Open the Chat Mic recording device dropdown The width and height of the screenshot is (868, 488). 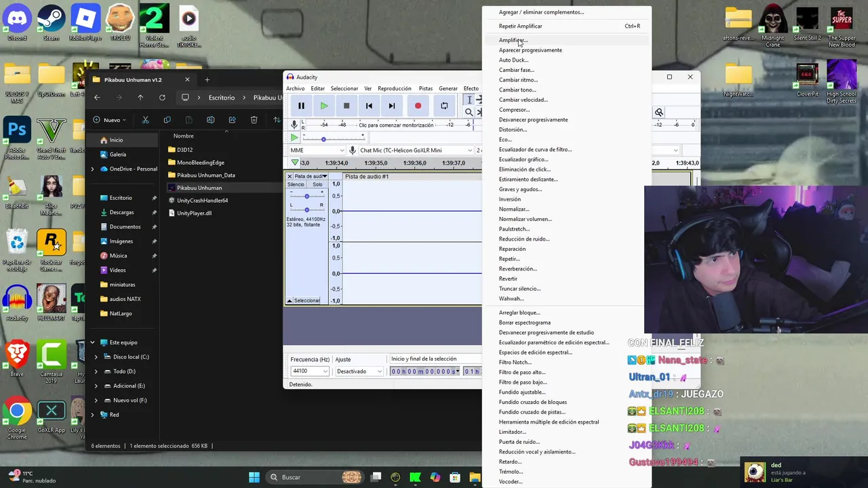[x=415, y=150]
